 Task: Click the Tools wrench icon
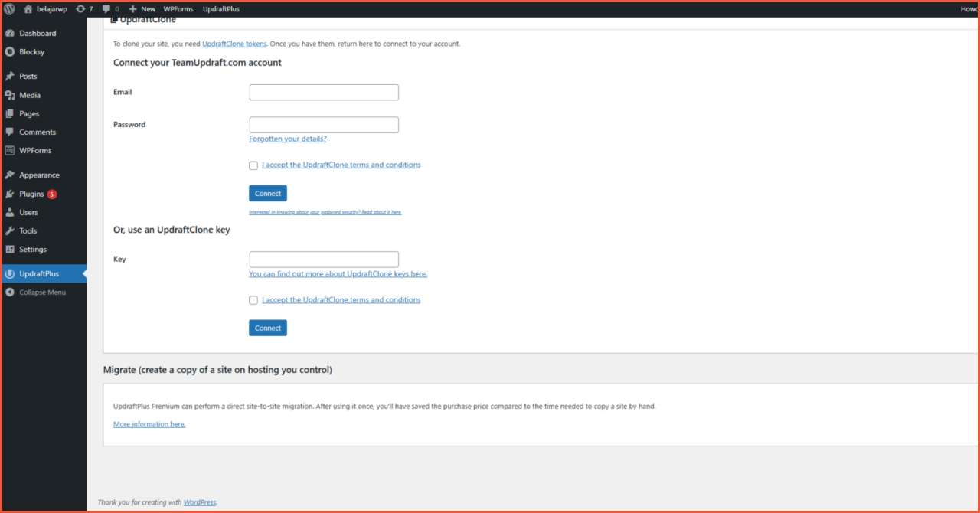pos(10,230)
